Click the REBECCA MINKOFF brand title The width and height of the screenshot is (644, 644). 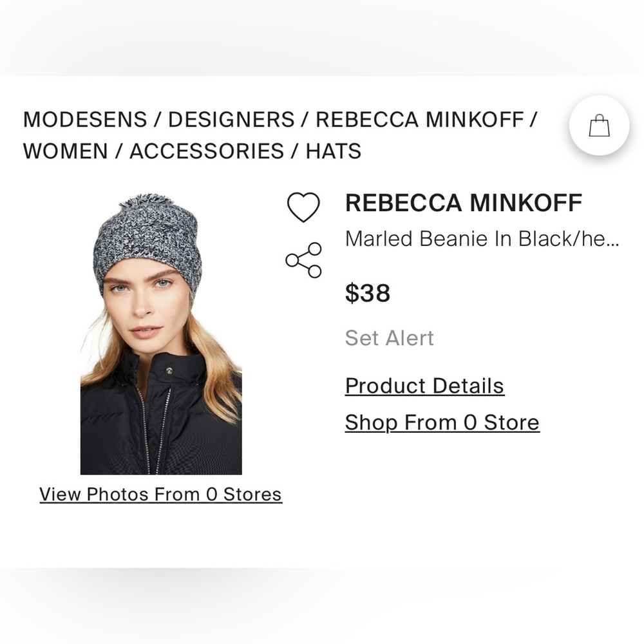coord(464,203)
